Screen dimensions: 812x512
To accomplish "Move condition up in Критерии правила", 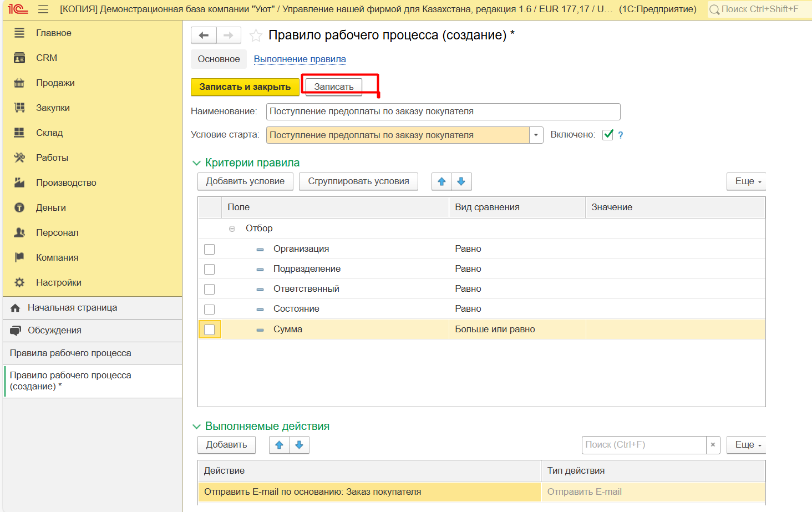I will pos(441,181).
